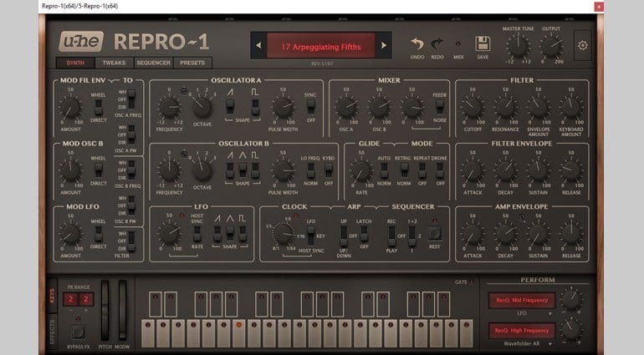Toggle Oscillator A pulse shape switch
This screenshot has width=644, height=355.
tap(255, 106)
